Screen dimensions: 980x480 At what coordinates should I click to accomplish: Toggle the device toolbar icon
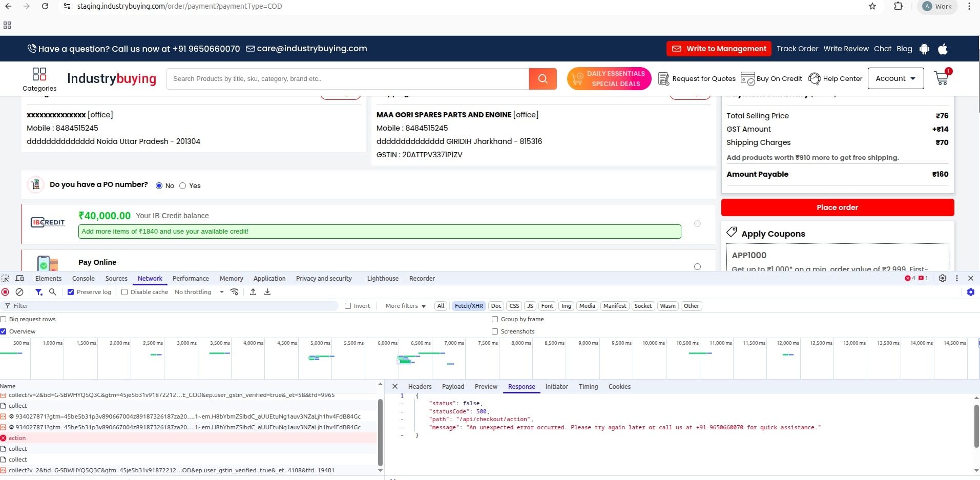20,278
